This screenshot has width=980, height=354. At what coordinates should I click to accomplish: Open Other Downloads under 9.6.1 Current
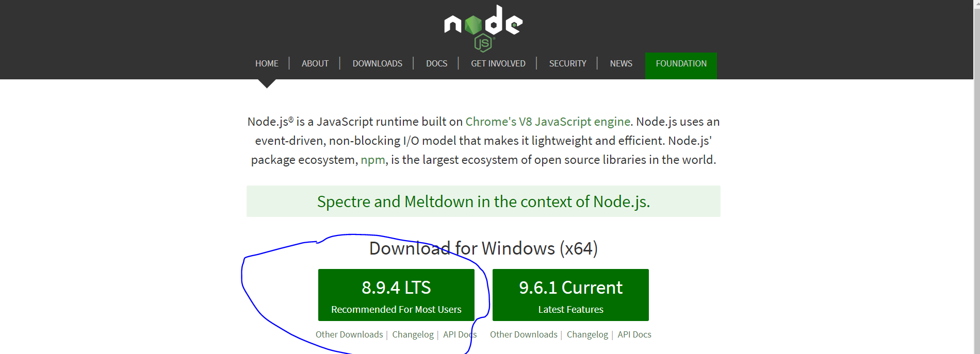point(524,334)
